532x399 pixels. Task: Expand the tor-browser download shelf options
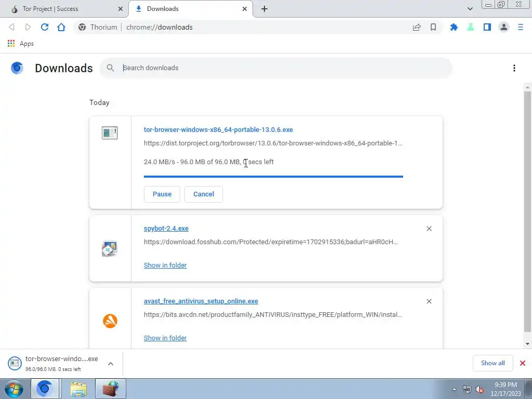[x=111, y=364]
